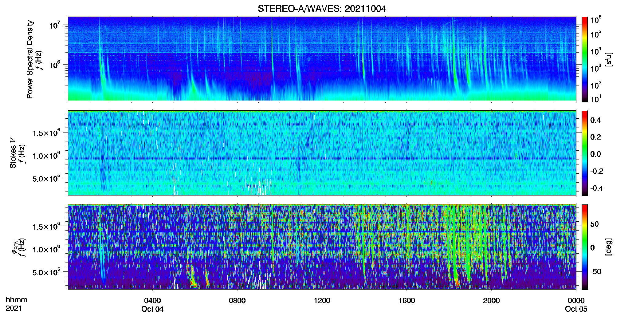Click the -0.4 value on Stokes color bar
The image size is (644, 332).
coord(596,188)
